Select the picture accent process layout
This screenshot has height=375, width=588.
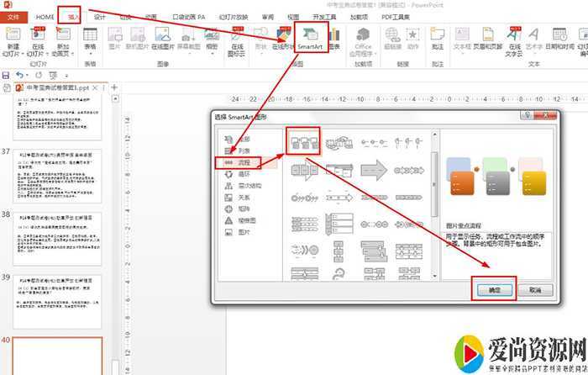click(302, 143)
